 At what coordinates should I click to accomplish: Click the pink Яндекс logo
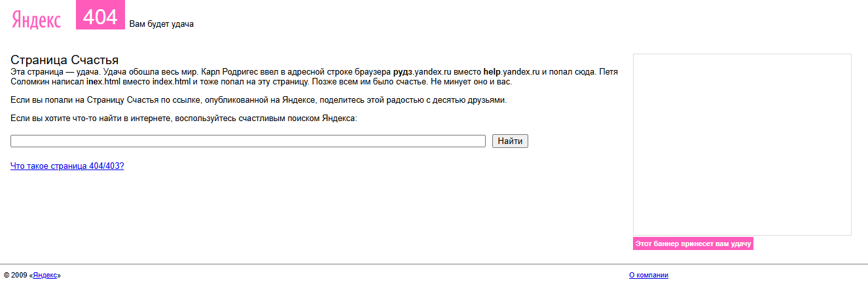pos(36,20)
